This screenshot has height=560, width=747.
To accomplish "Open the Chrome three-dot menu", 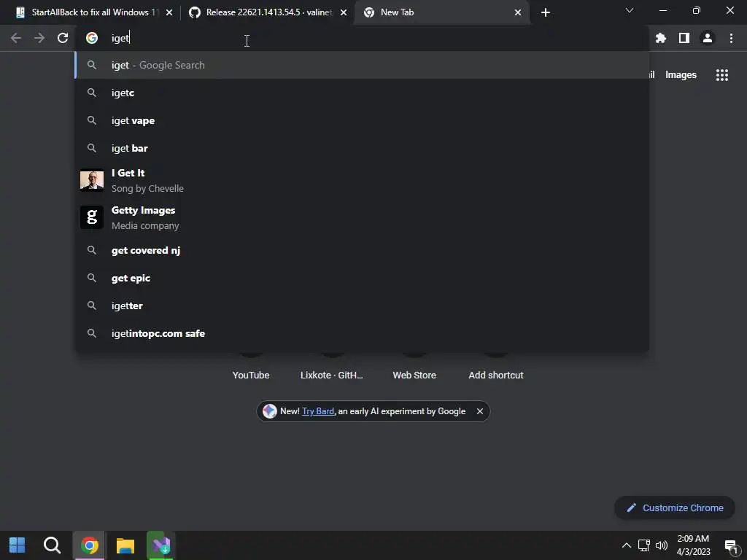I will pyautogui.click(x=731, y=38).
